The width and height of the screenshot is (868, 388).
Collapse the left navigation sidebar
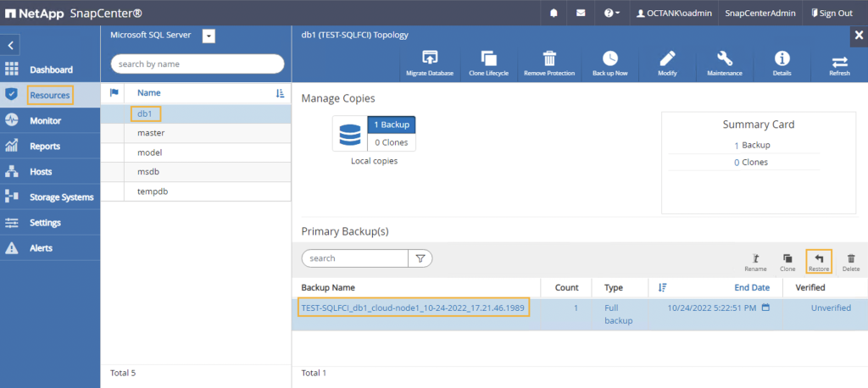point(10,45)
